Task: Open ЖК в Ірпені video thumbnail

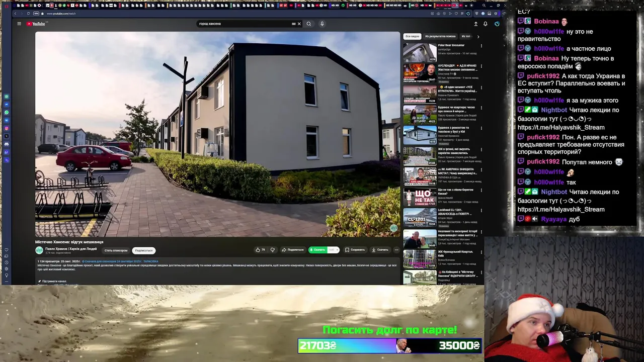Action: tap(420, 155)
